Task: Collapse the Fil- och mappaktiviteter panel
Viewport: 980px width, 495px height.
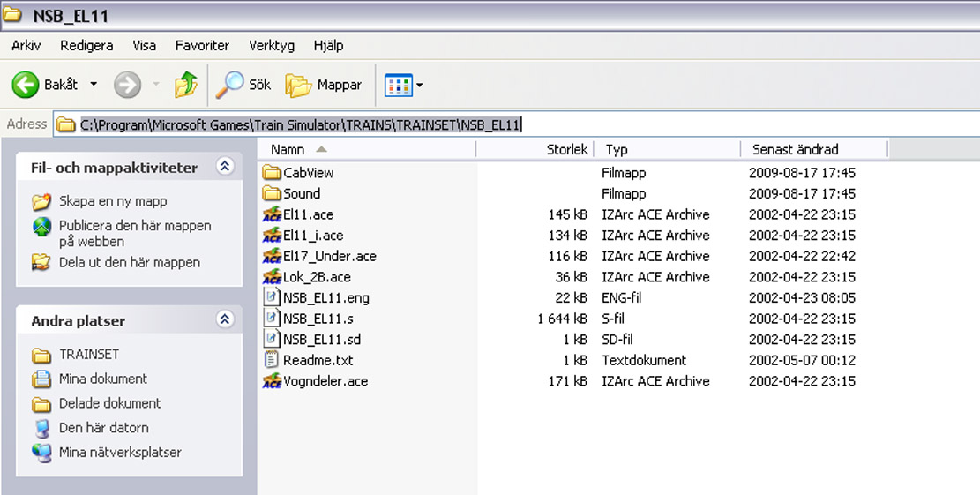Action: tap(224, 166)
